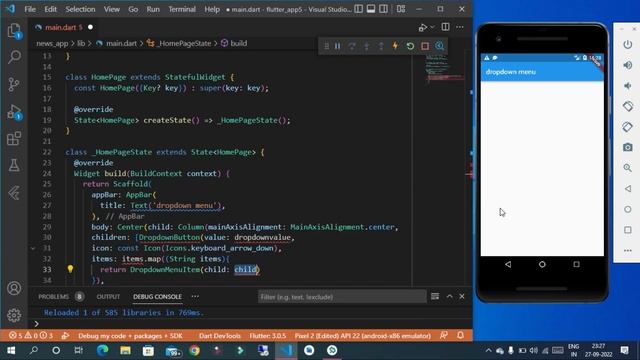The width and height of the screenshot is (640, 360).
Task: Toggle the Primary Side Bar layout icon
Action: [x=358, y=9]
